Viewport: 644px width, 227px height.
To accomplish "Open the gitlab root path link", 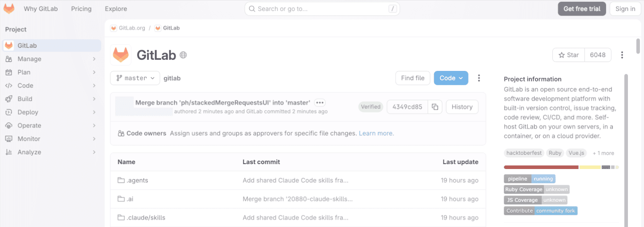I will click(x=172, y=78).
